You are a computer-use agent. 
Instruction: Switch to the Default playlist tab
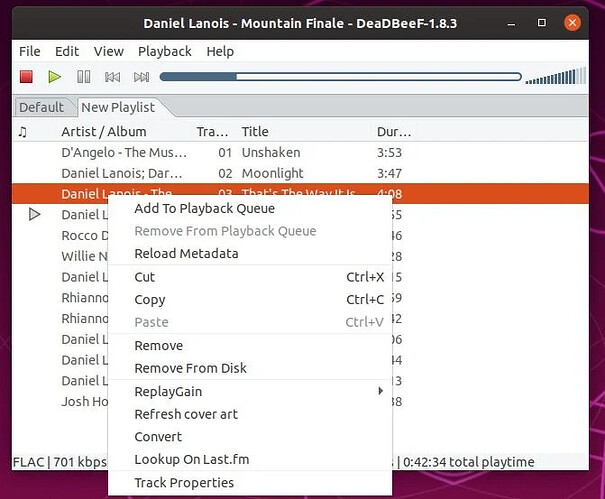click(x=41, y=107)
